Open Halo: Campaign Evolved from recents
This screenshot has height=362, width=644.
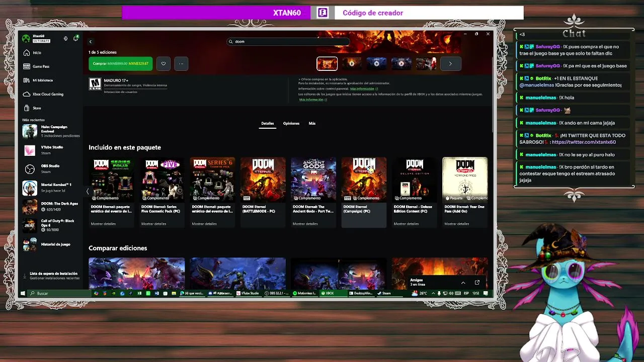click(51, 131)
